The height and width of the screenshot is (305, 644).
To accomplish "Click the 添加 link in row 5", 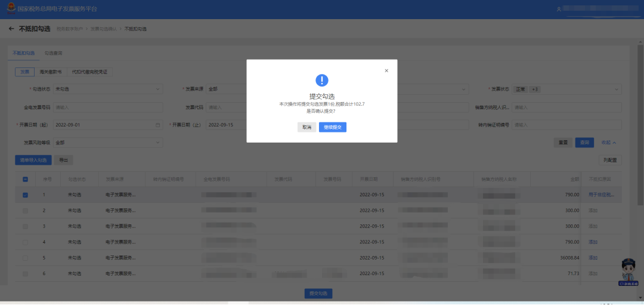I will pos(593,257).
